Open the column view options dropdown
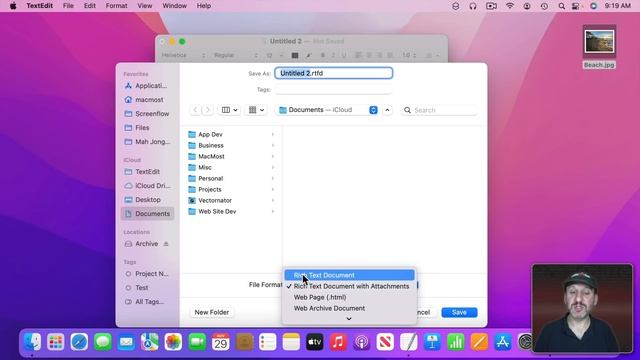This screenshot has width=640, height=360. 229,110
